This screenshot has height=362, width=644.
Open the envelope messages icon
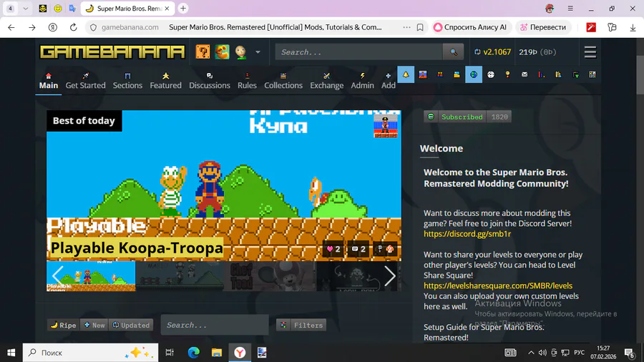click(x=525, y=74)
